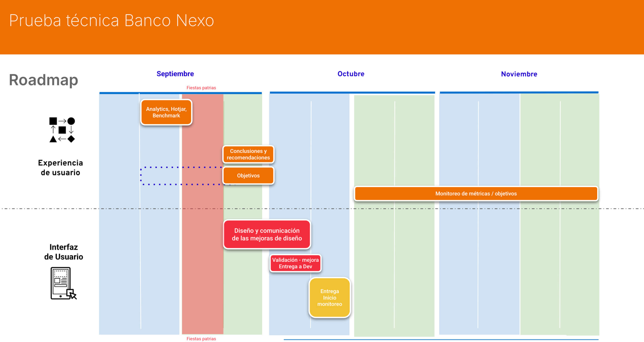Click the Octubre month header
Image resolution: width=644 pixels, height=342 pixels.
tap(351, 74)
